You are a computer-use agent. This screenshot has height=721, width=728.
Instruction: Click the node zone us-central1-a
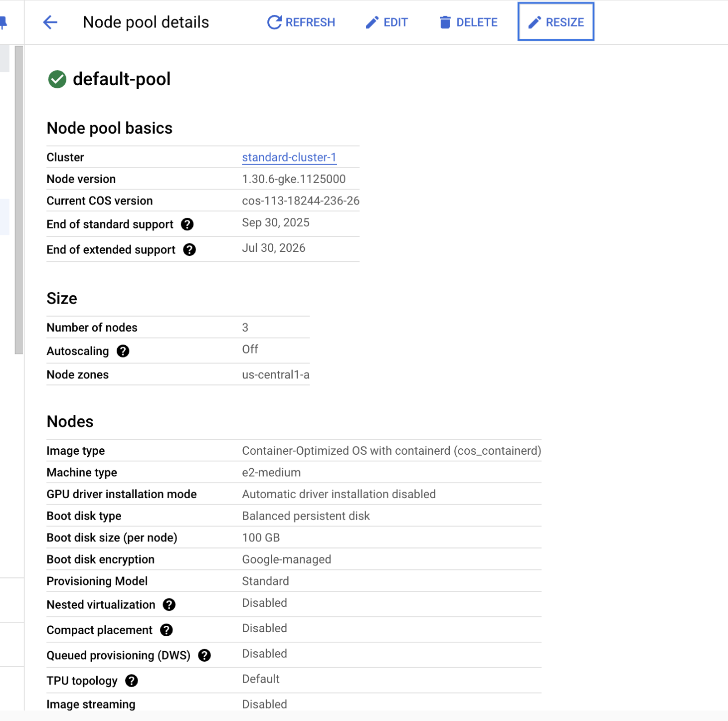276,375
